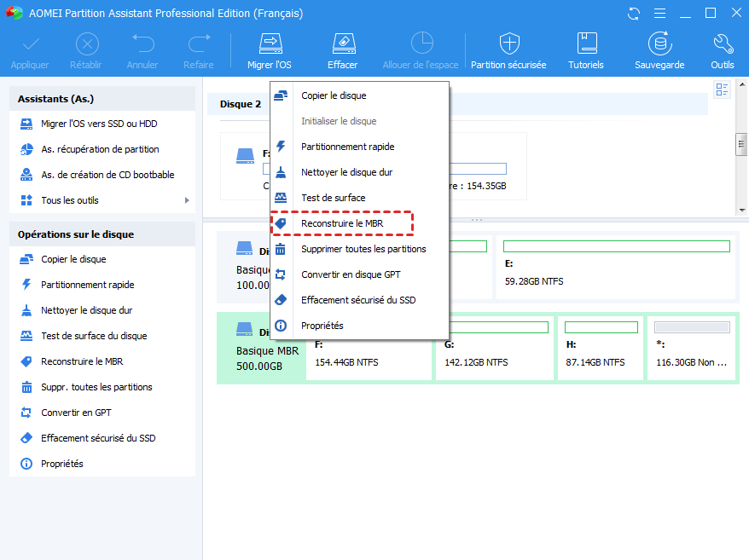Click scroll up arrow of disk panel

point(742,84)
